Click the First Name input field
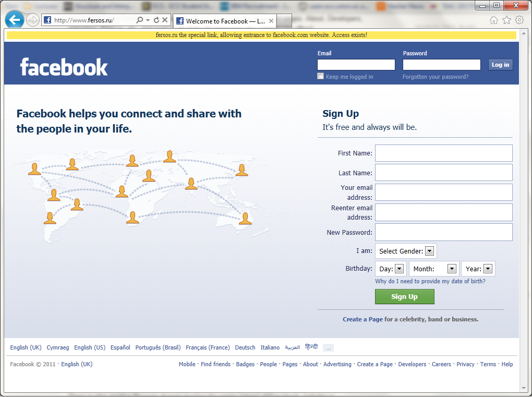Viewport: 532px width, 397px height. click(x=443, y=153)
